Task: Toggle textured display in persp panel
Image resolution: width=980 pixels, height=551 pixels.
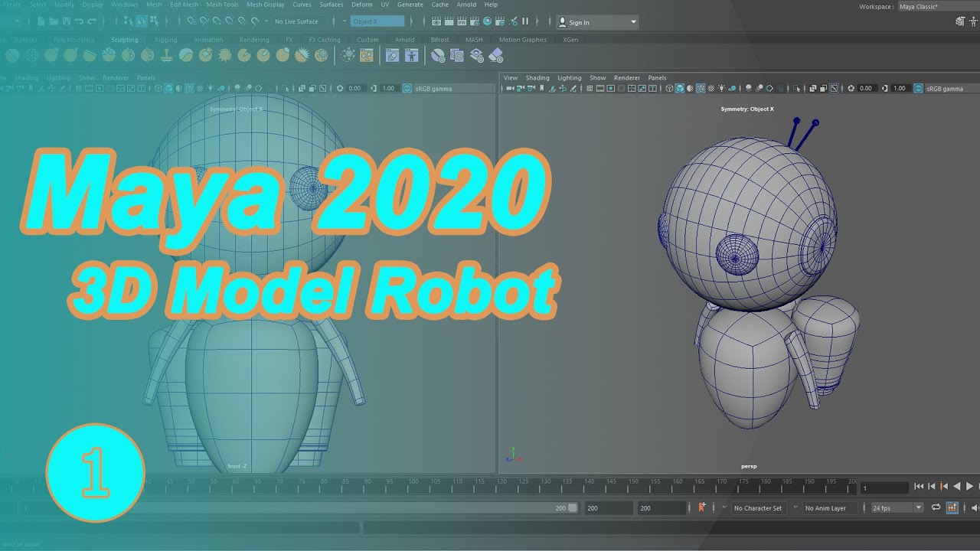Action: (x=710, y=88)
